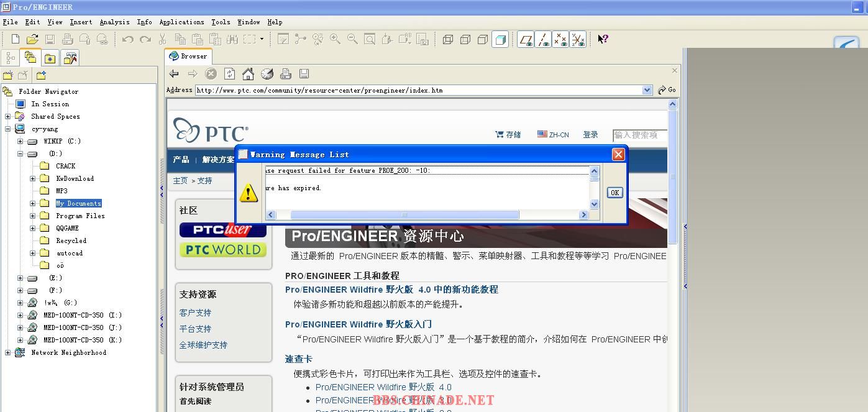Open the address bar dropdown
The width and height of the screenshot is (868, 412).
[647, 90]
